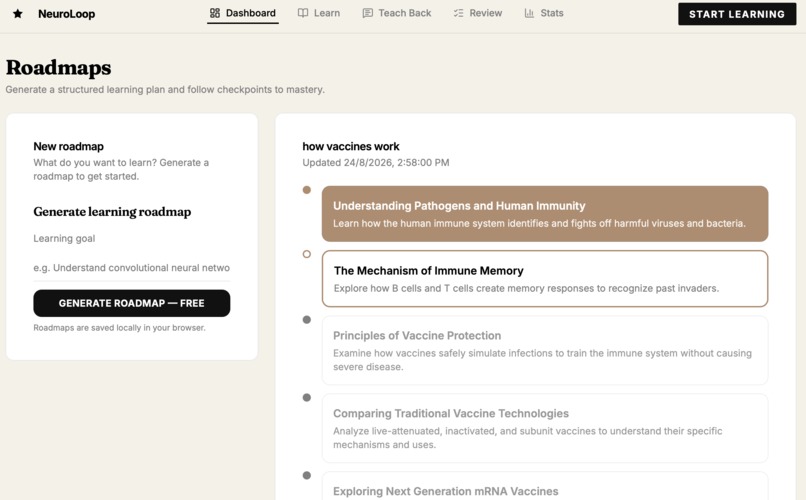806x500 pixels.
Task: Click 'Generate a structured learning plan' subtitle
Action: tap(165, 89)
